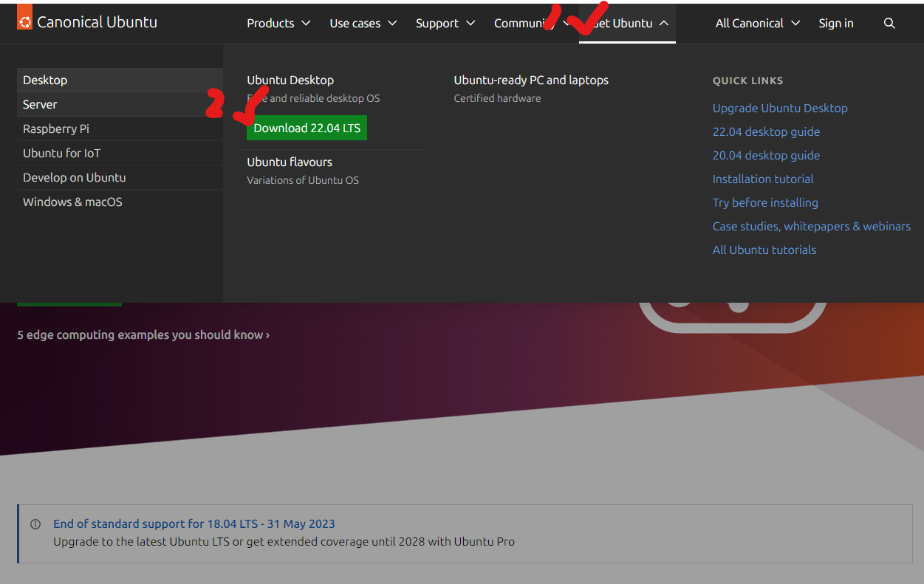Image resolution: width=924 pixels, height=584 pixels.
Task: Open Ubuntu-ready PC and laptops link
Action: click(531, 80)
